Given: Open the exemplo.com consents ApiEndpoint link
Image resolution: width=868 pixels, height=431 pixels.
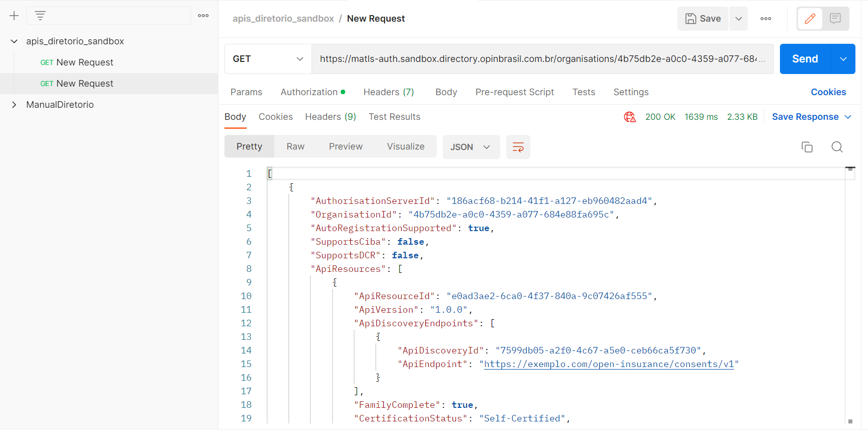Looking at the screenshot, I should point(609,364).
